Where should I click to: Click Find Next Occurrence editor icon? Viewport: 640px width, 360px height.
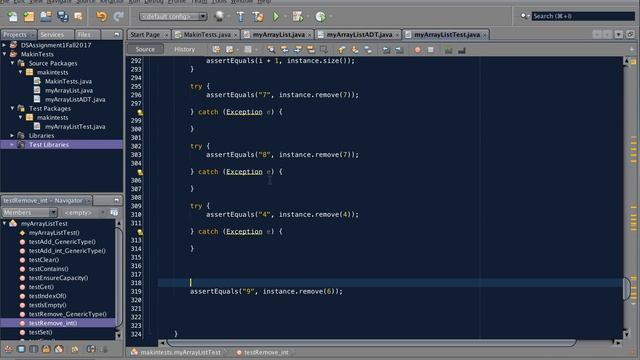point(298,50)
